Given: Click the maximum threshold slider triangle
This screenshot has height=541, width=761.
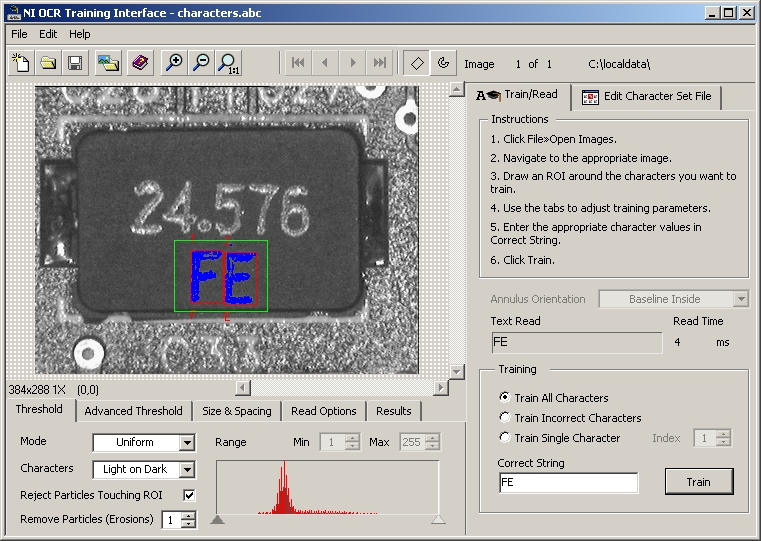Looking at the screenshot, I should tap(438, 520).
